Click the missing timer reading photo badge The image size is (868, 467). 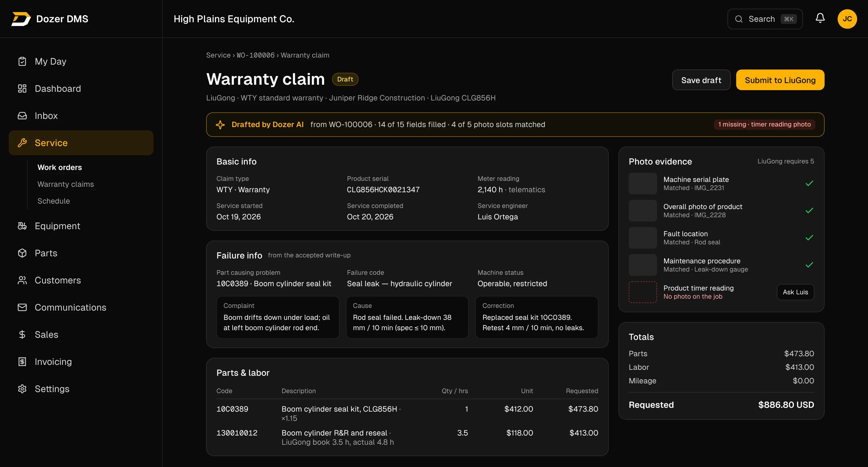(764, 124)
